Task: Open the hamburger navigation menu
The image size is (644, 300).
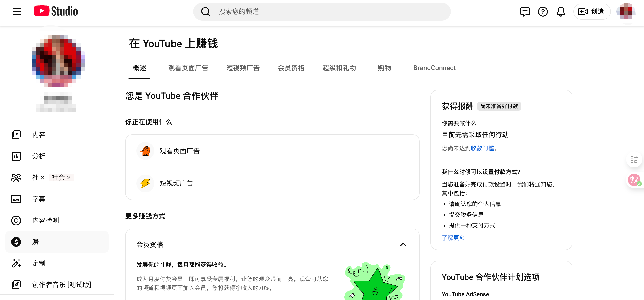Action: [x=17, y=11]
